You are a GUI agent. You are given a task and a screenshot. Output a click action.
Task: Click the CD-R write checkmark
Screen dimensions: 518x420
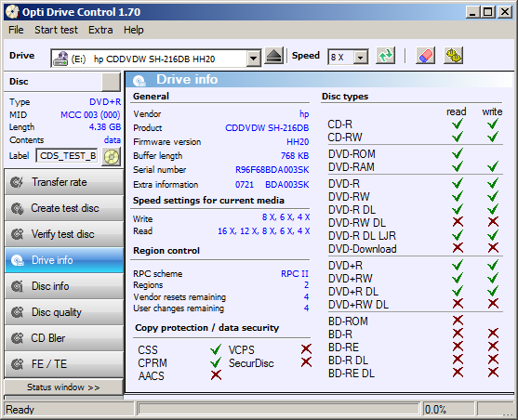493,124
